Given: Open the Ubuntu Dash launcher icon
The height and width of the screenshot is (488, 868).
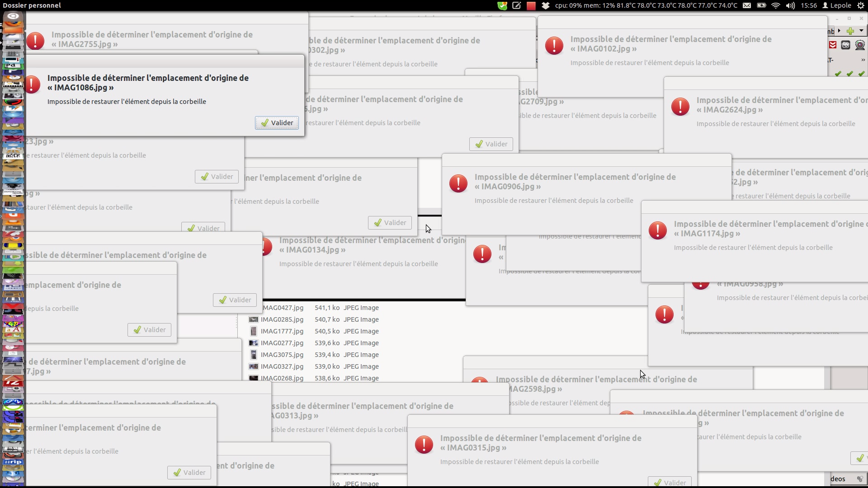Looking at the screenshot, I should 13,17.
